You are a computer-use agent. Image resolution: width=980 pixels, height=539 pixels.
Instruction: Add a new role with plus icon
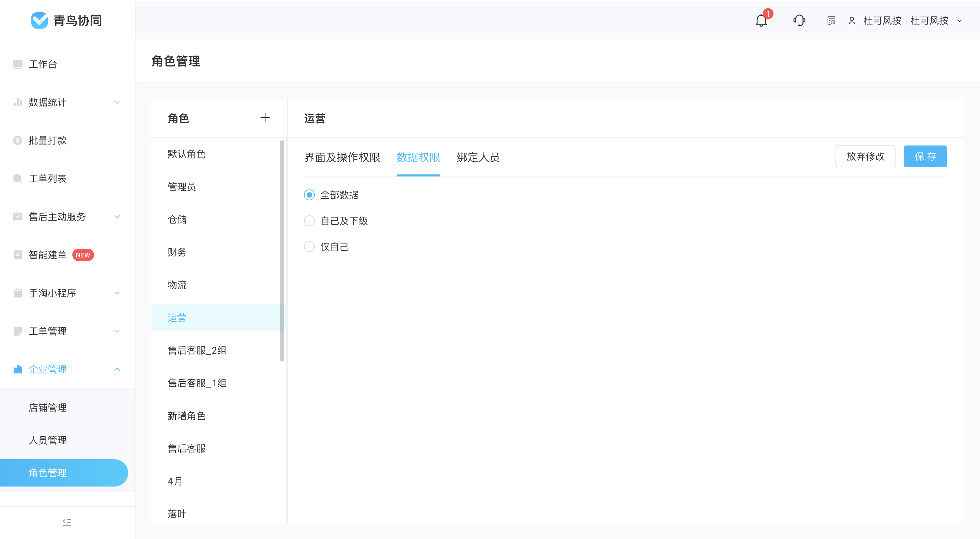(265, 118)
